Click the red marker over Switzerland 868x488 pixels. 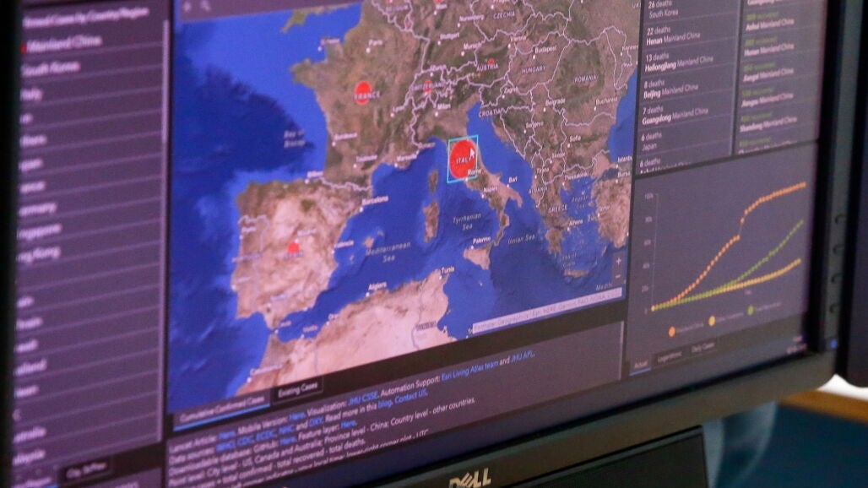point(429,85)
